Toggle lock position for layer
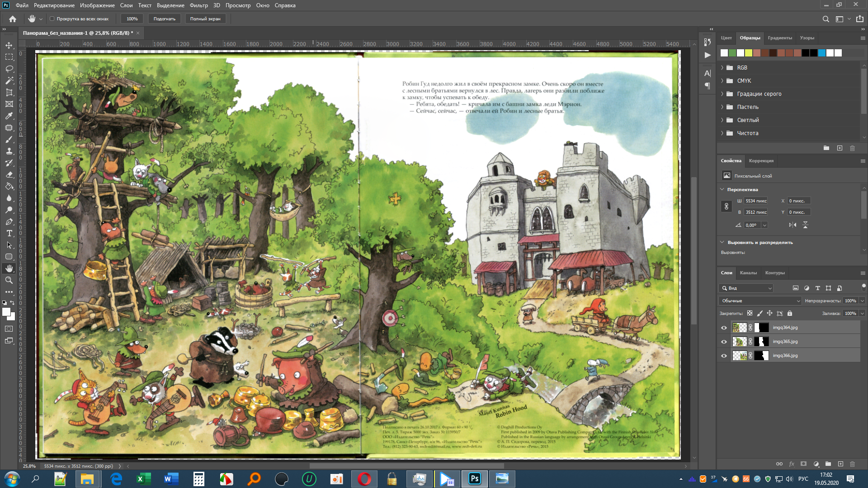This screenshot has height=488, width=868. 769,313
